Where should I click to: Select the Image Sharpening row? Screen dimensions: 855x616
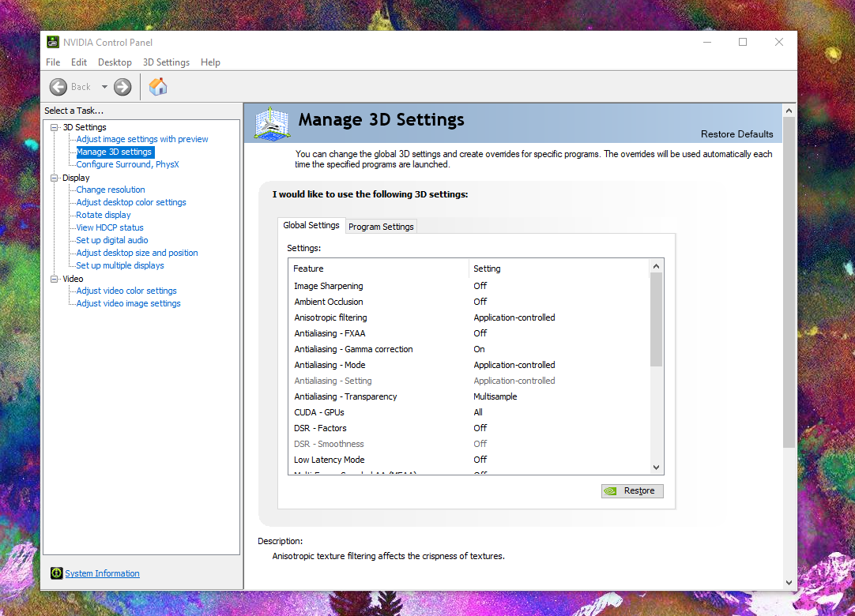469,286
